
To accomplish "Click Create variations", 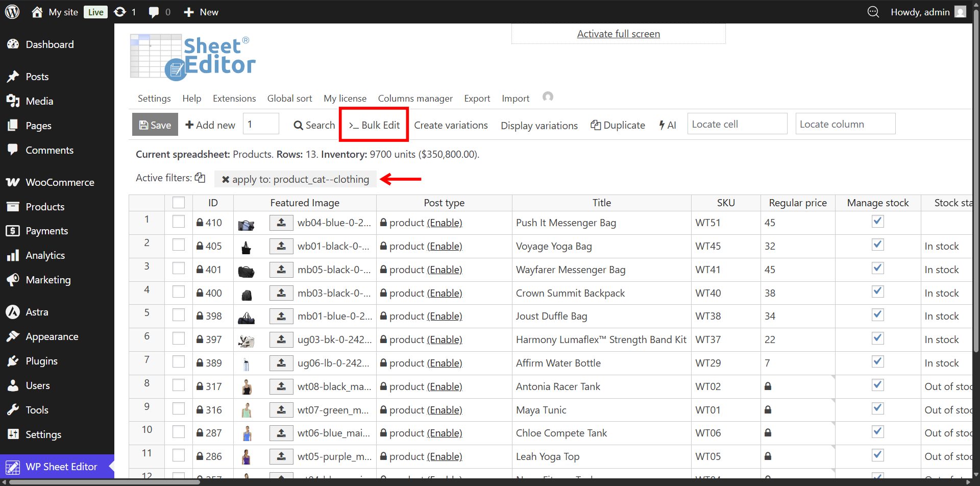I will (x=451, y=125).
